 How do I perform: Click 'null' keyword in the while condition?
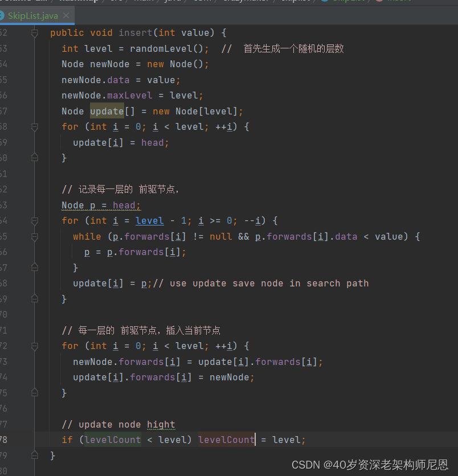click(x=221, y=236)
